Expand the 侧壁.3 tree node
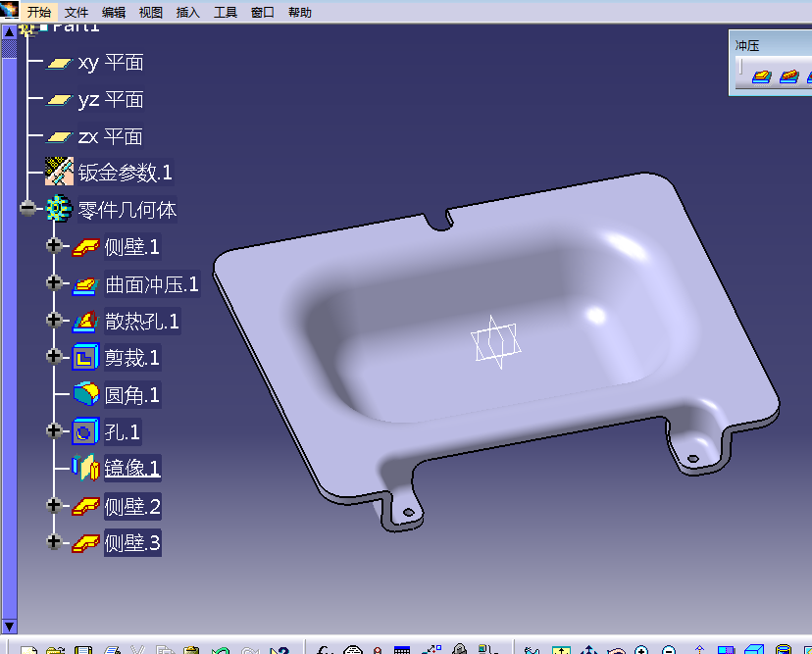 coord(54,542)
